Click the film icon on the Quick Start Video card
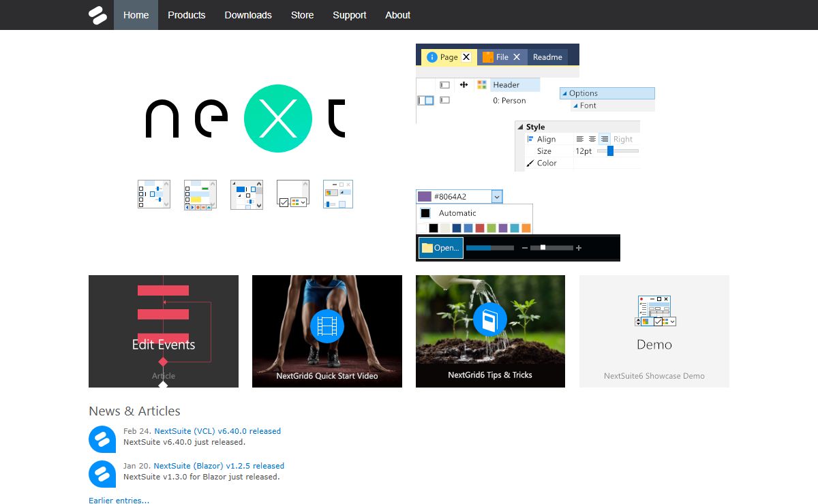 [x=327, y=326]
